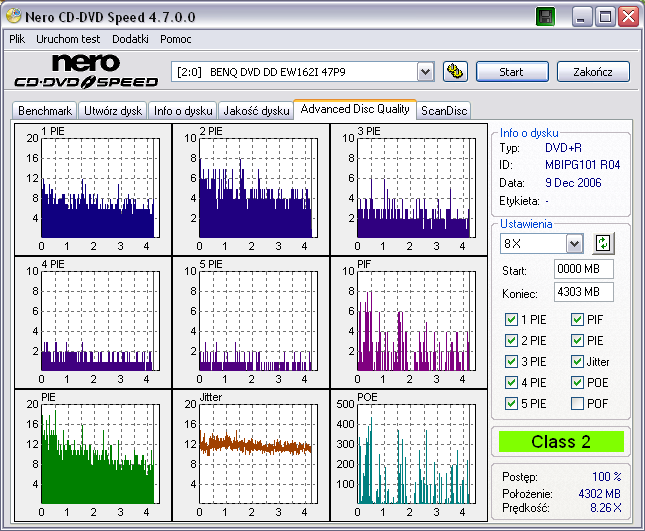Switch to the Benchmark tab
The height and width of the screenshot is (531, 645).
(45, 111)
